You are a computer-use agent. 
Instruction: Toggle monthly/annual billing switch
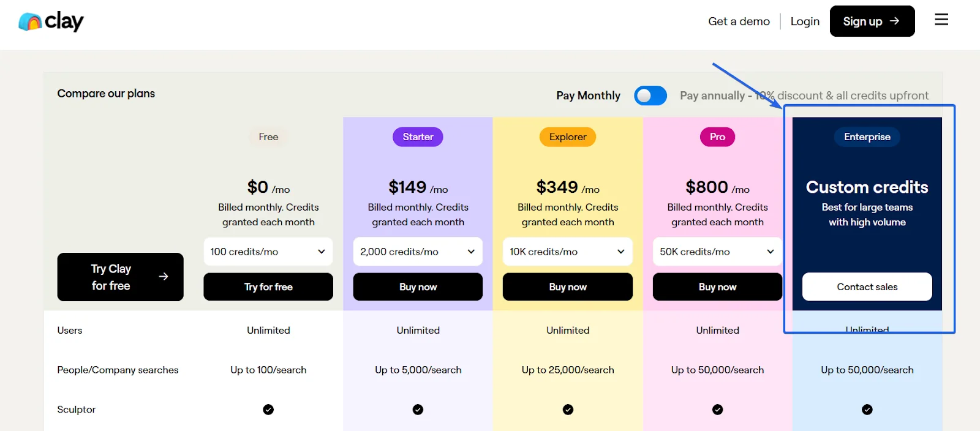tap(650, 96)
